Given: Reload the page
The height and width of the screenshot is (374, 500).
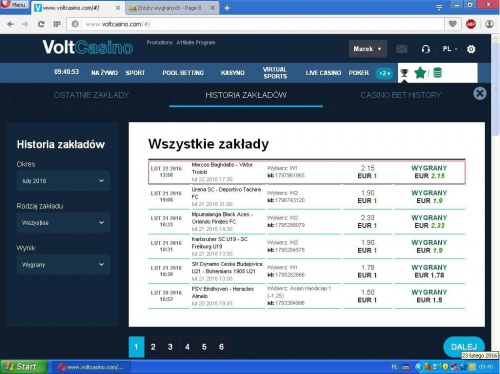Looking at the screenshot, I should (41, 24).
